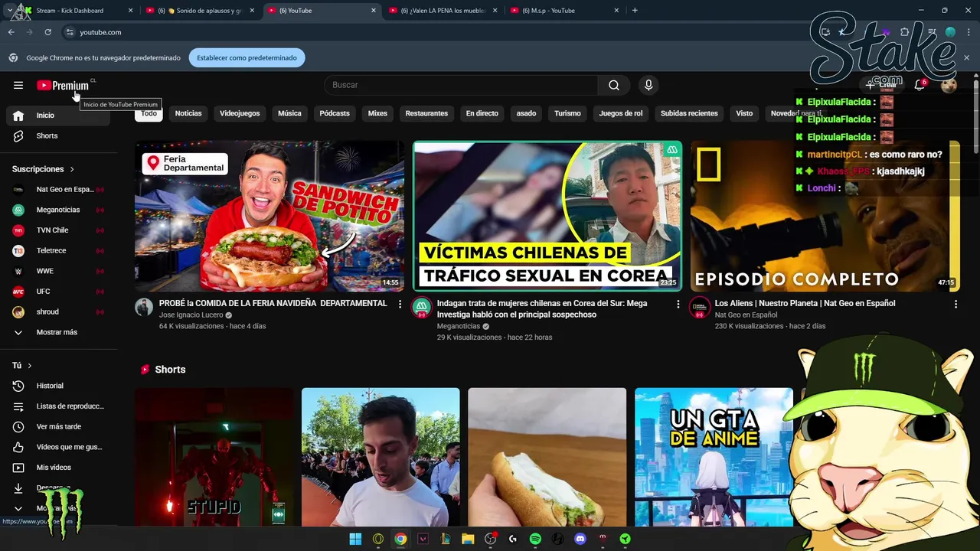Open options for the Los Aliens video
The width and height of the screenshot is (980, 551).
(x=955, y=304)
